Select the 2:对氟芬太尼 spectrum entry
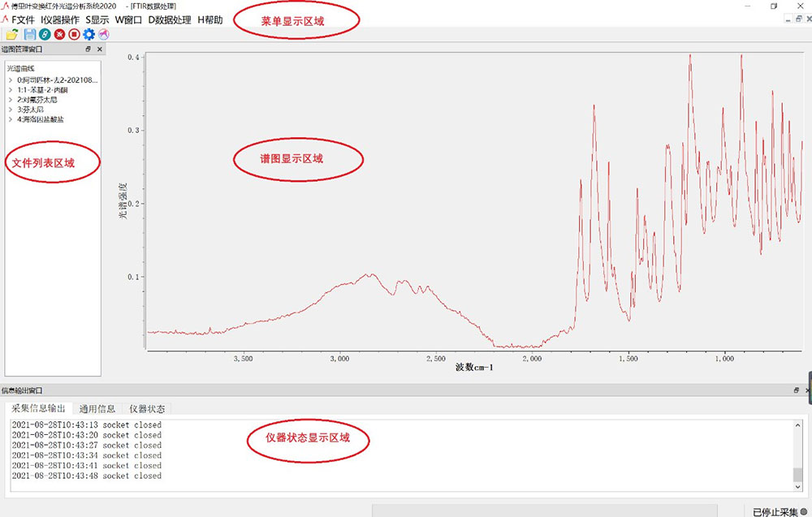812x517 pixels. pyautogui.click(x=37, y=100)
